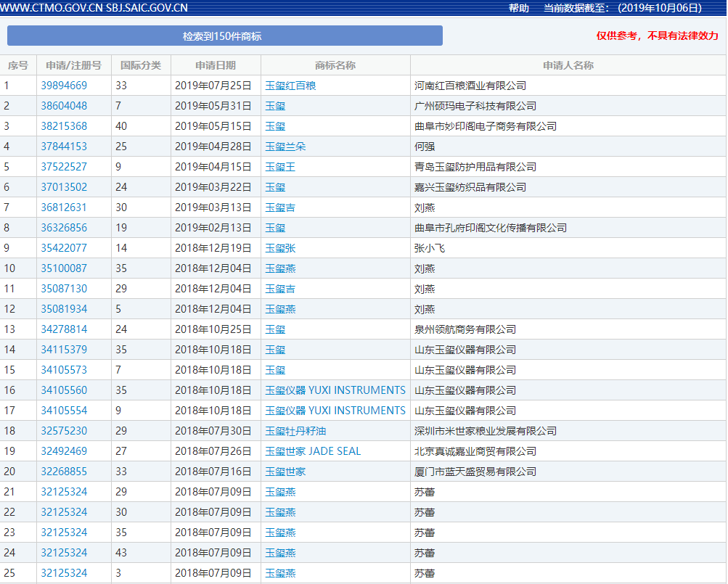The height and width of the screenshot is (584, 728).
Task: Open registration number 34105554
Action: click(64, 411)
